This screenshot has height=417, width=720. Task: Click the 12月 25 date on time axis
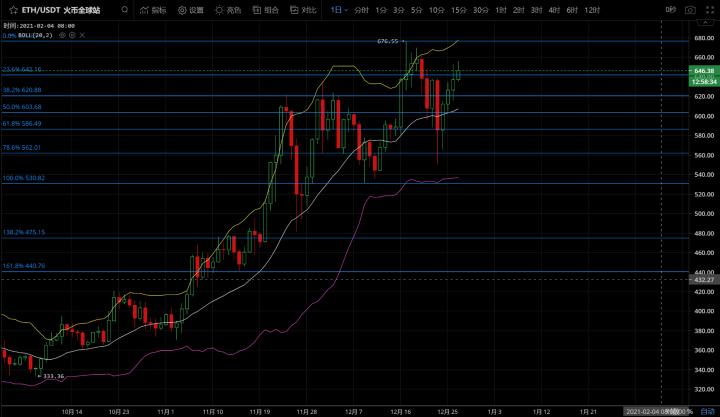[447, 411]
